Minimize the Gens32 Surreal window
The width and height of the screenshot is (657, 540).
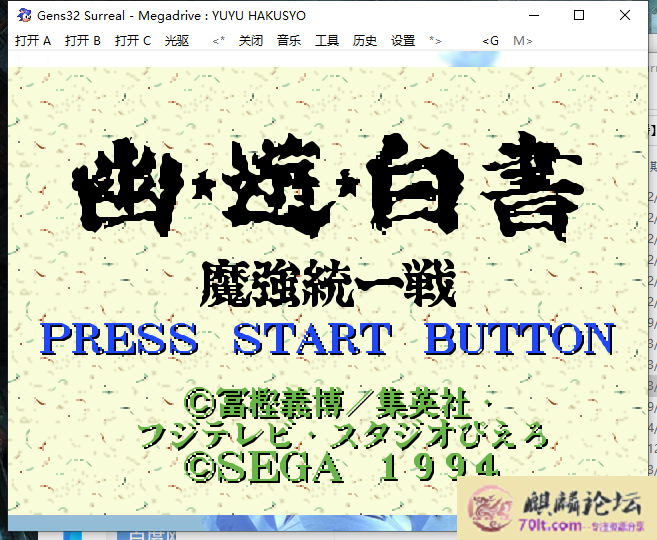(534, 16)
